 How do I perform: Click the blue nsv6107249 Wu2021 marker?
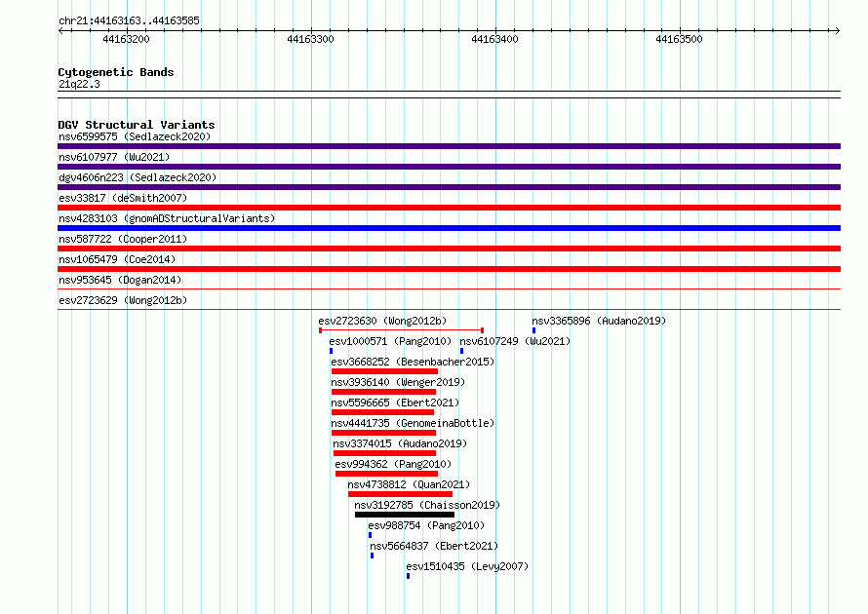(x=461, y=351)
